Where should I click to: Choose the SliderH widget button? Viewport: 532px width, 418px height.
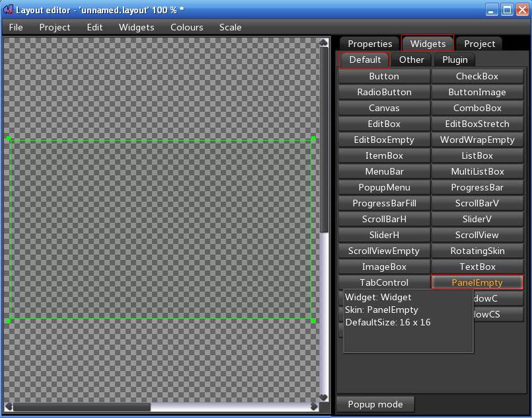tap(384, 235)
